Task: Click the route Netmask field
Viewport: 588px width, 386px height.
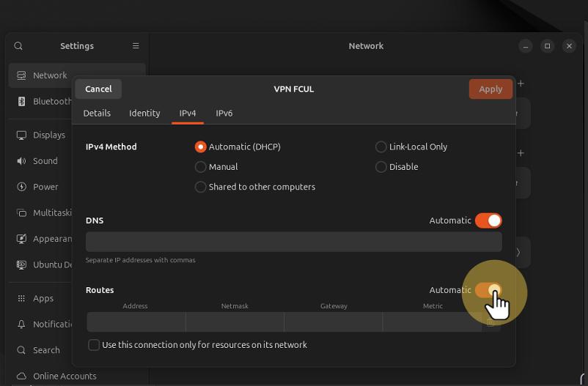Action: (235, 322)
